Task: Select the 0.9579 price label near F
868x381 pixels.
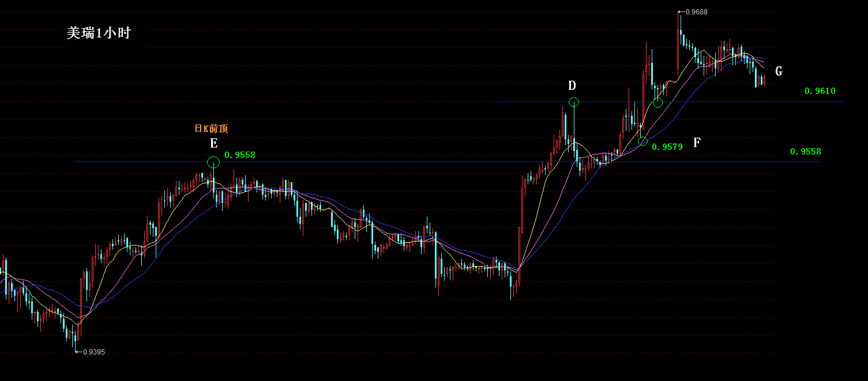Action: (667, 147)
